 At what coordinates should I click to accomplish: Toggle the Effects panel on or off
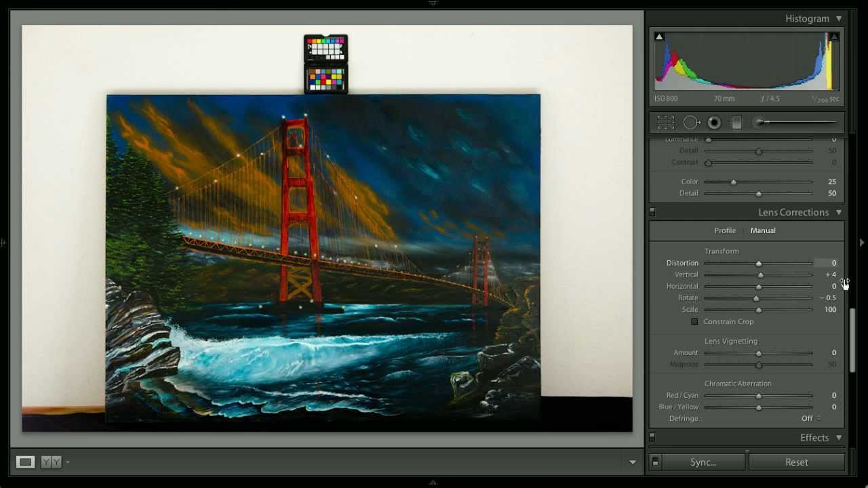[652, 437]
